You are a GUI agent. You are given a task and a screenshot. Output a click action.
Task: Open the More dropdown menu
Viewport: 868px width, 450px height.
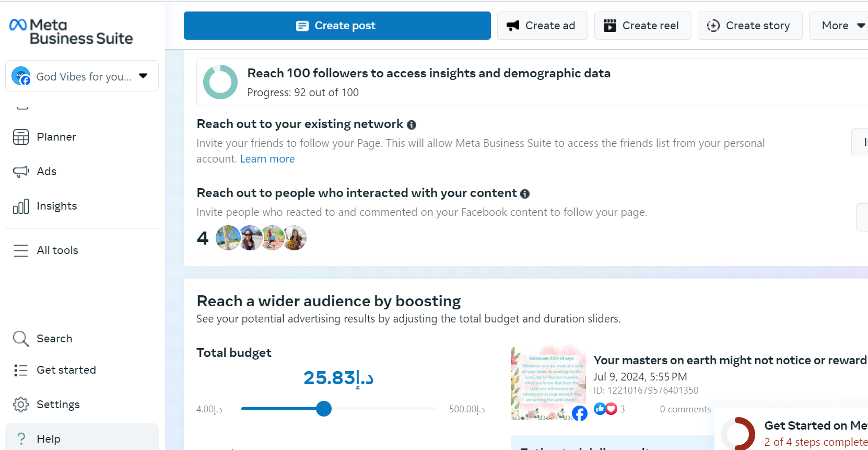[838, 26]
